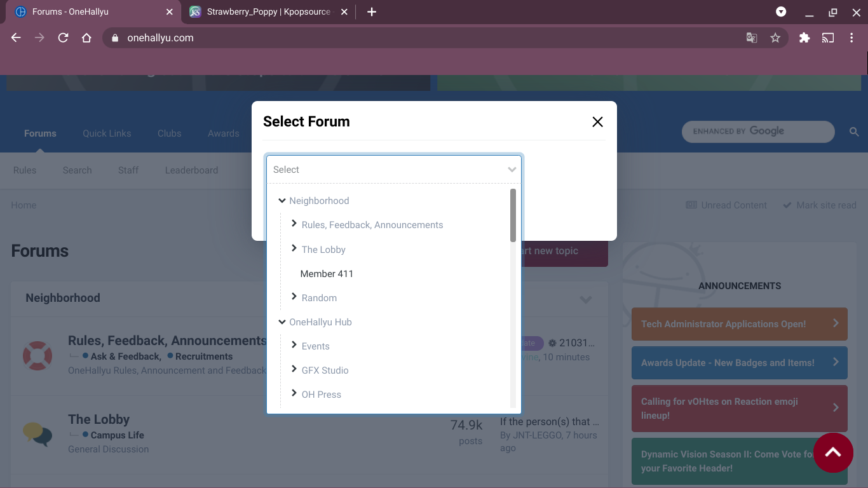Open The Lobby forum
868x488 pixels.
click(x=98, y=419)
